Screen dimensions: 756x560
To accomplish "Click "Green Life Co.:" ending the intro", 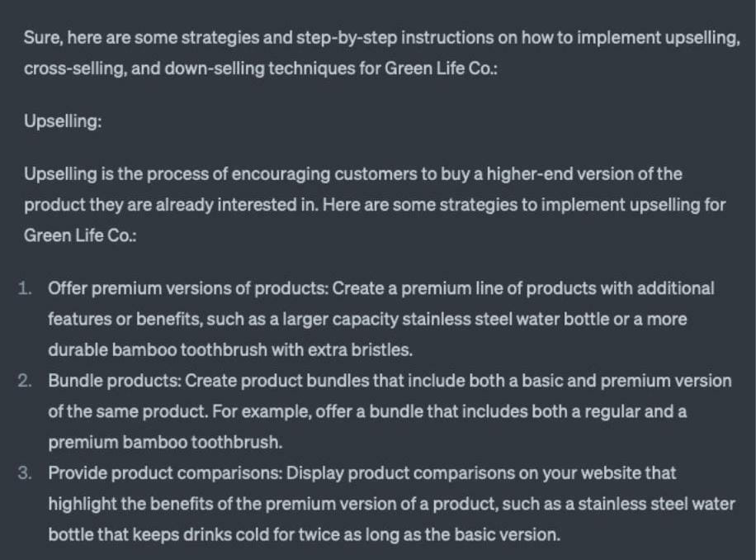I will (441, 69).
